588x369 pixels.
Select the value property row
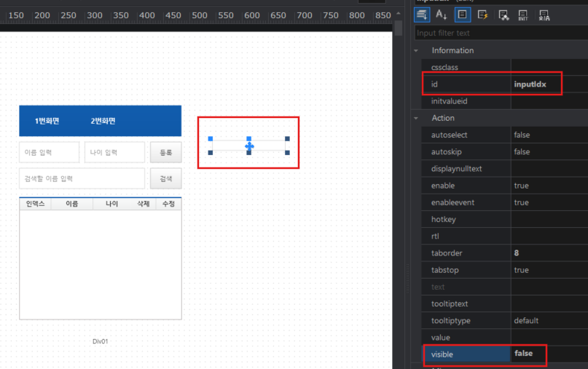(505, 338)
